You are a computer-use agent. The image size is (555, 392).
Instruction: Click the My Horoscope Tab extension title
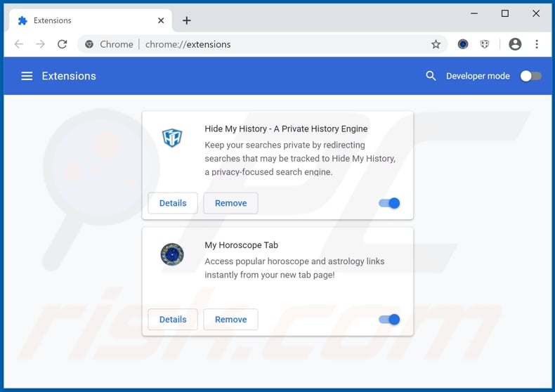point(242,245)
